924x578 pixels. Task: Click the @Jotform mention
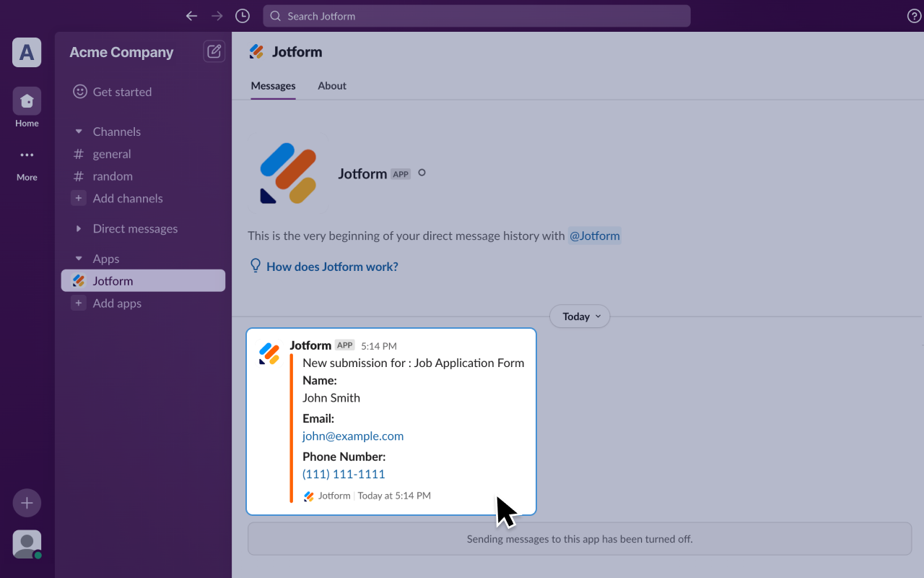594,236
